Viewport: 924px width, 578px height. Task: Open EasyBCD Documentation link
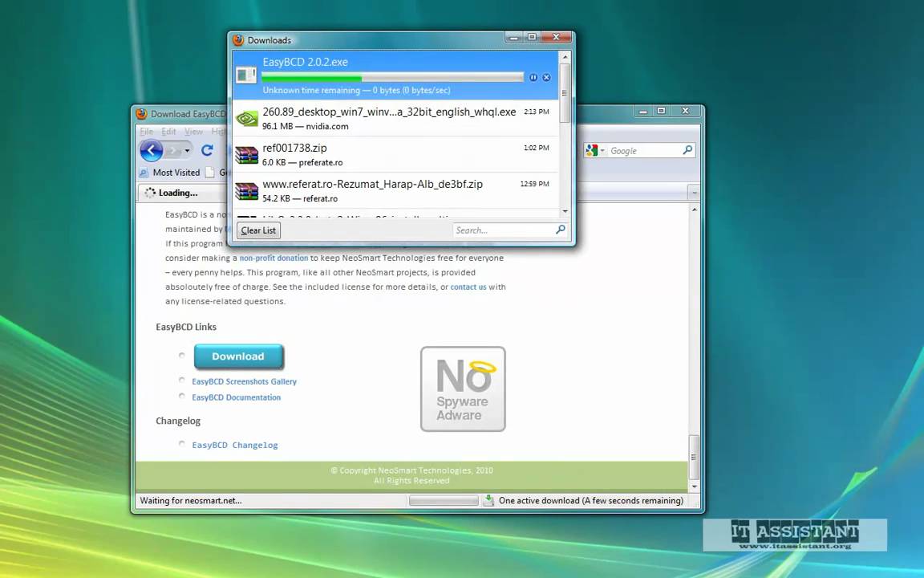237,397
